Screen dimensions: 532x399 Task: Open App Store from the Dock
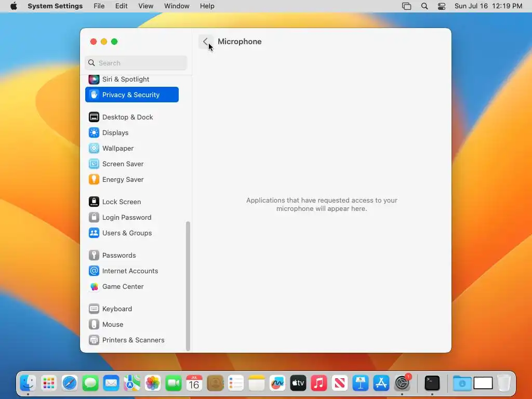tap(381, 383)
